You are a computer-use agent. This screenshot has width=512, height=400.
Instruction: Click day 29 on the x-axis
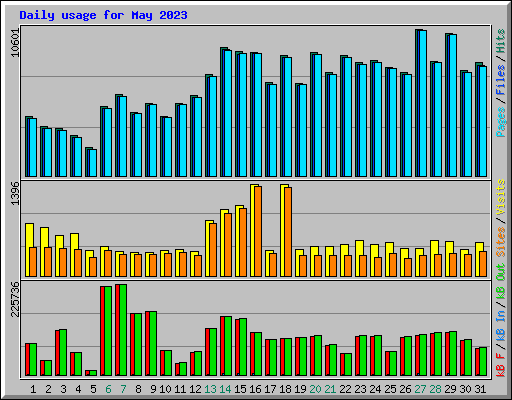[x=450, y=389]
